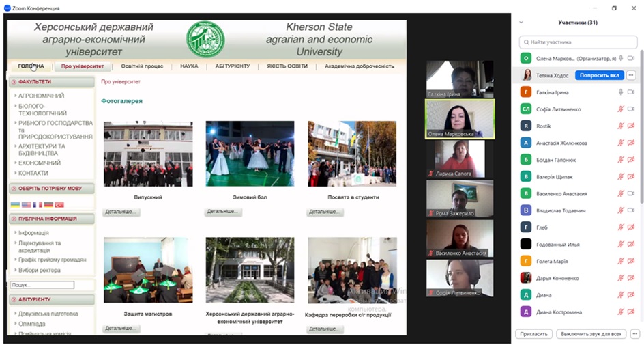Click ОБЕРІТЬ ПОТРІБНУ МОВУ section header
This screenshot has width=644, height=345.
[52, 189]
